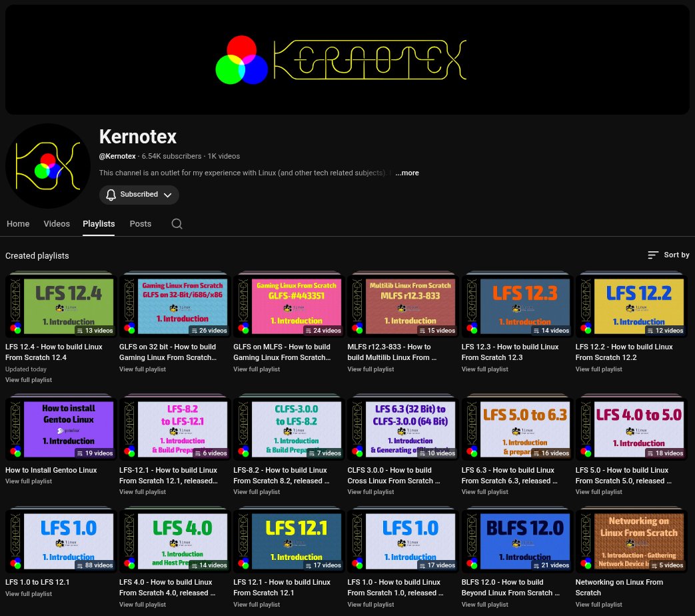The height and width of the screenshot is (616, 695).
Task: Click the bell icon on Subscribed button
Action: click(x=111, y=195)
